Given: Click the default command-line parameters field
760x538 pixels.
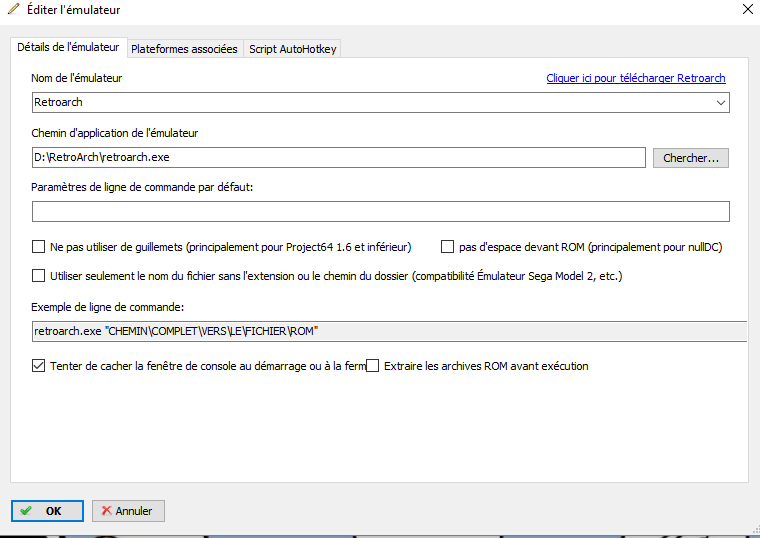Looking at the screenshot, I should click(380, 212).
